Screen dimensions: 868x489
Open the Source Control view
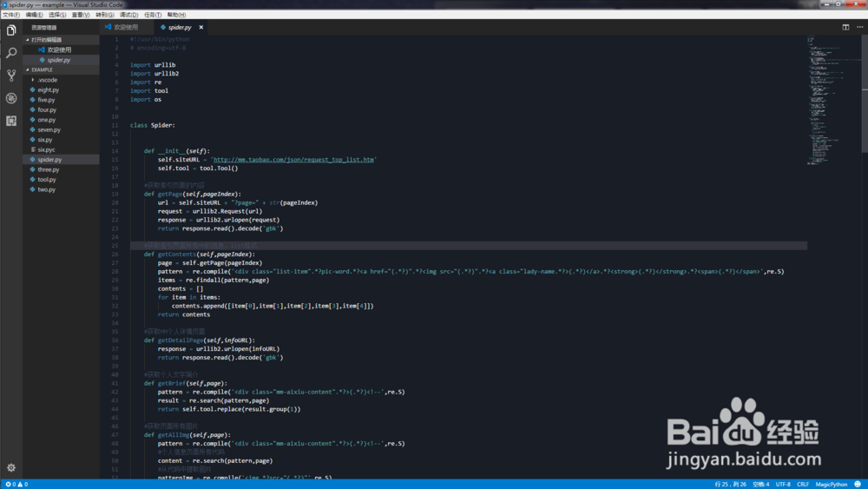11,76
